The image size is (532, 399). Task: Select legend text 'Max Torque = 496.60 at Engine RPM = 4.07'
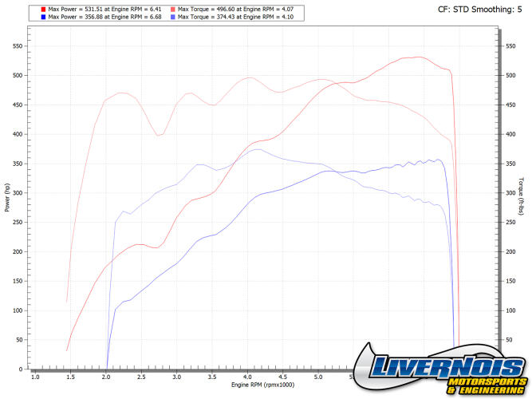236,10
